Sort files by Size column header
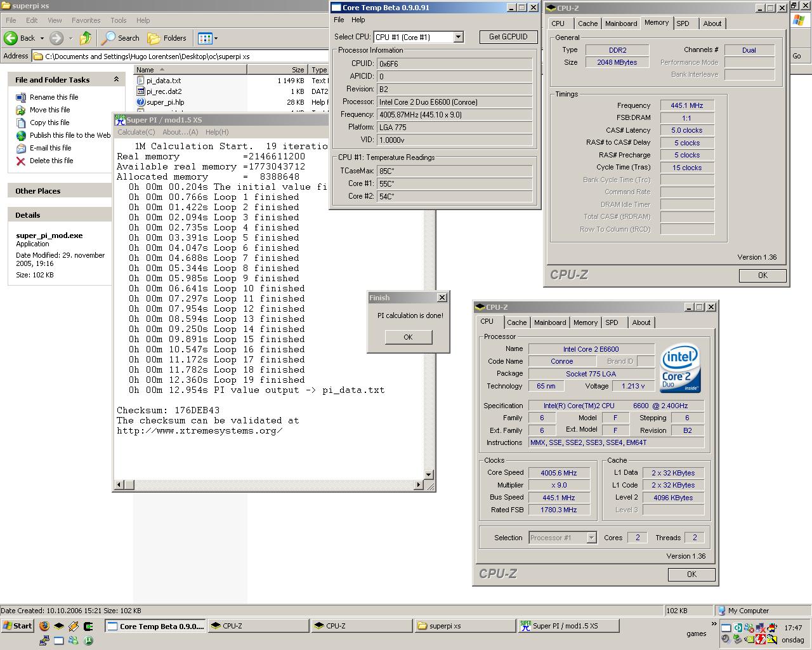This screenshot has height=650, width=812. 277,70
